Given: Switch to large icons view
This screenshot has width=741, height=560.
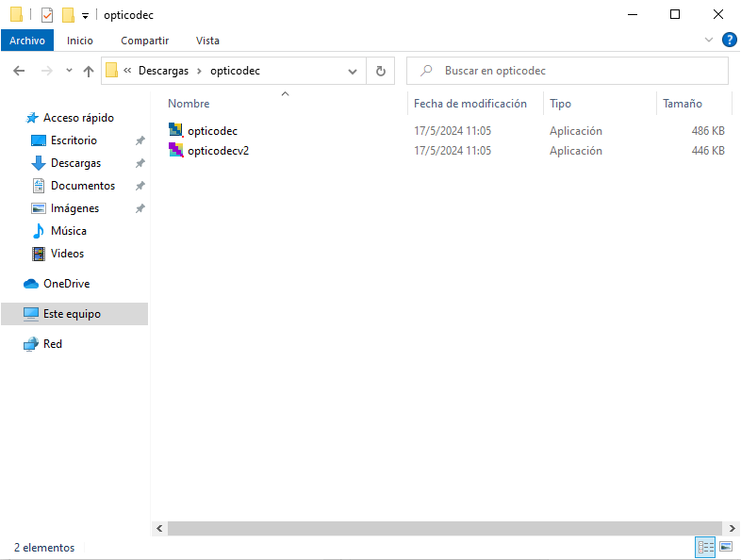Looking at the screenshot, I should [726, 547].
